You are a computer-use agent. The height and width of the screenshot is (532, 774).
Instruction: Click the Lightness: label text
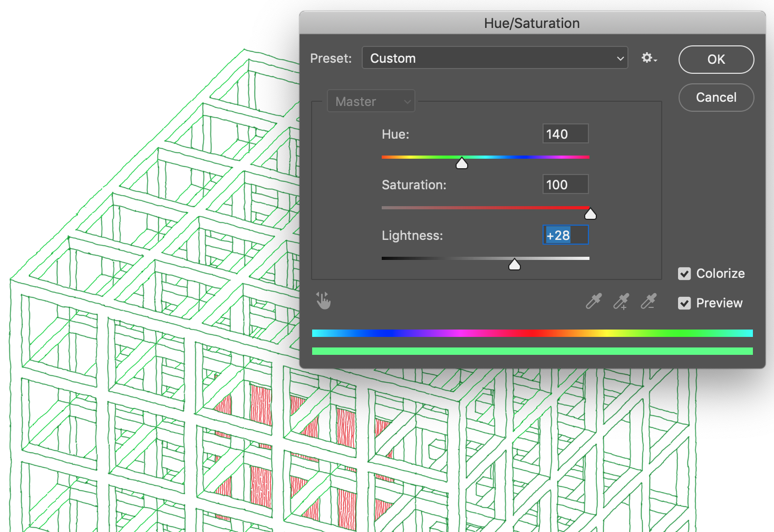[412, 236]
